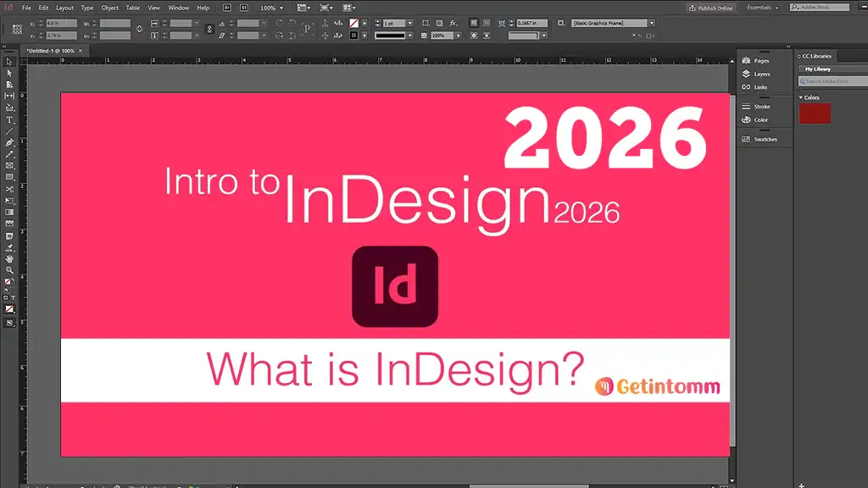Select the Eyedropper tool

[9, 248]
